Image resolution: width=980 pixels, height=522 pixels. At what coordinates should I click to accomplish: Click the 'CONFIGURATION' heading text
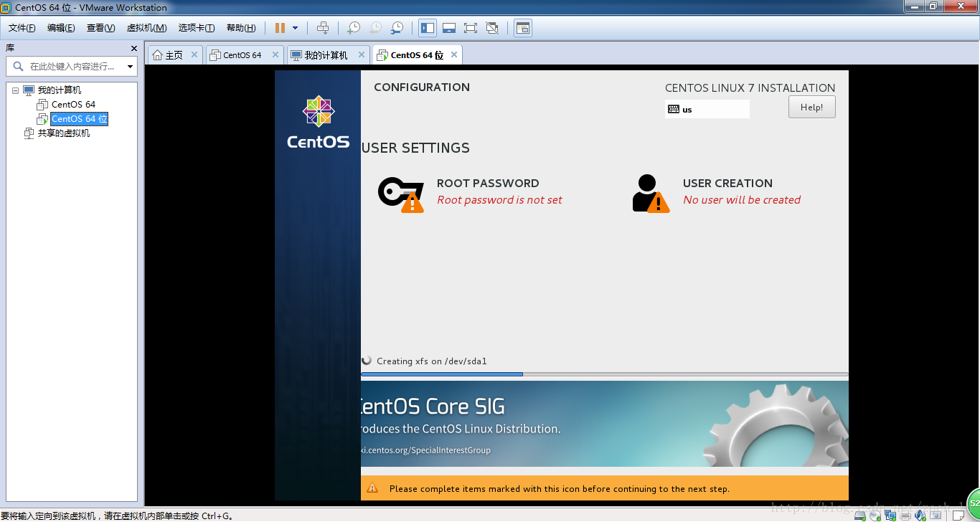point(422,87)
